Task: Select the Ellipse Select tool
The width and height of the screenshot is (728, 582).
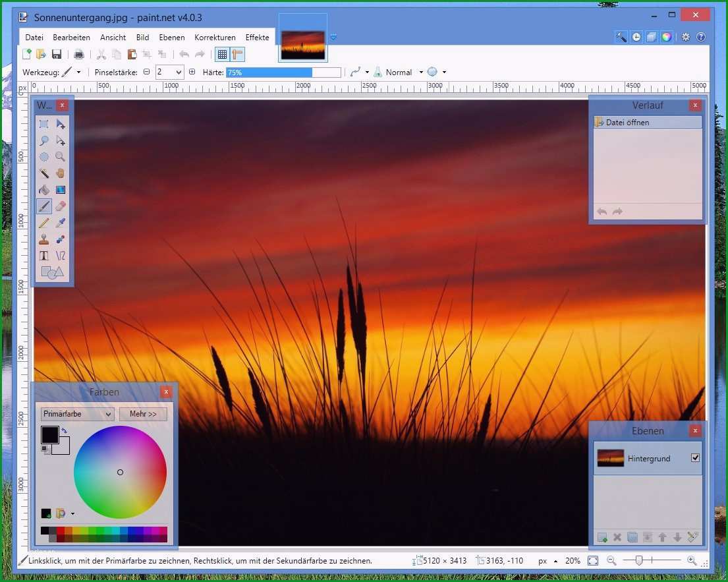Action: click(44, 156)
